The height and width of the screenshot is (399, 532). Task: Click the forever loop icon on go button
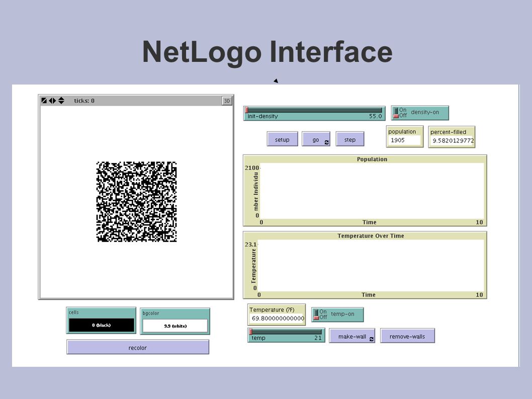327,142
